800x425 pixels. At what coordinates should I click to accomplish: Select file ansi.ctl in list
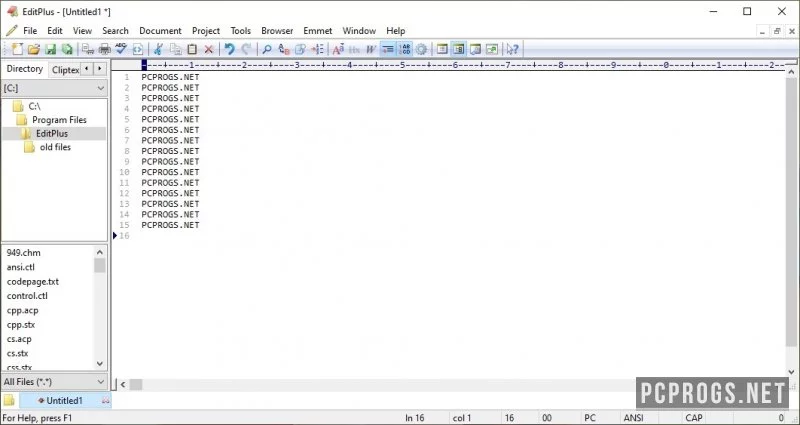pyautogui.click(x=20, y=267)
